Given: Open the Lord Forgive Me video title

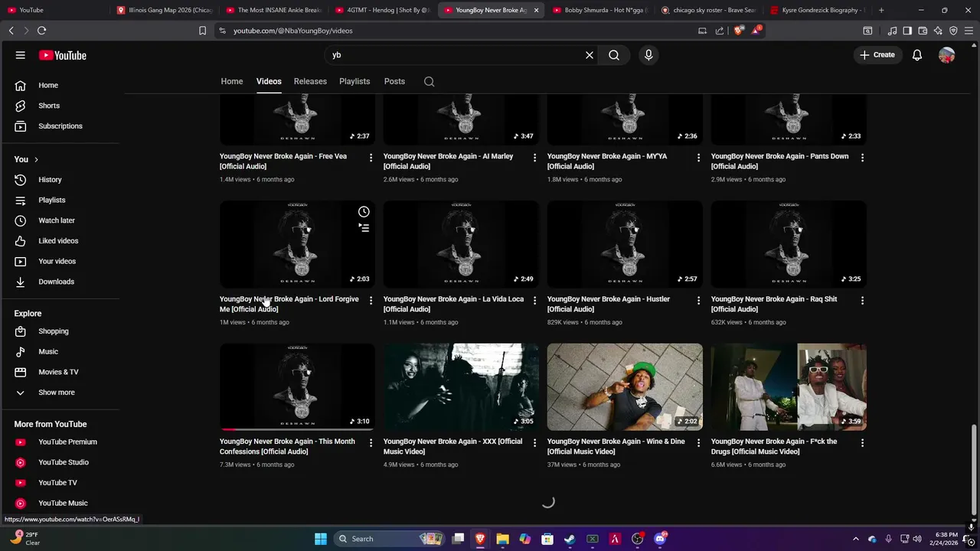Looking at the screenshot, I should (289, 304).
